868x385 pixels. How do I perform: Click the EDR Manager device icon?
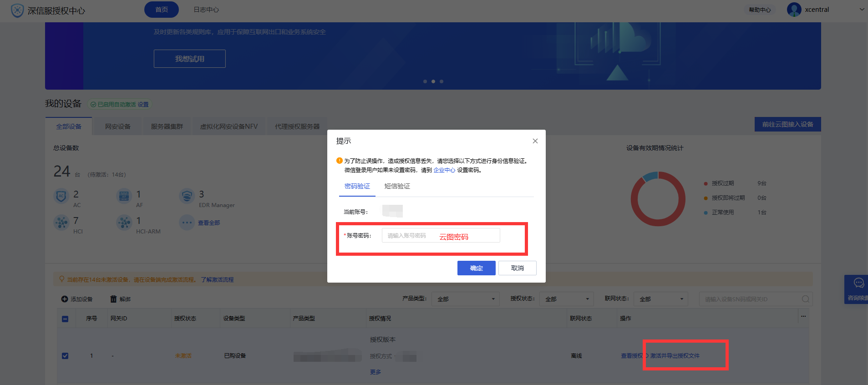(x=187, y=196)
